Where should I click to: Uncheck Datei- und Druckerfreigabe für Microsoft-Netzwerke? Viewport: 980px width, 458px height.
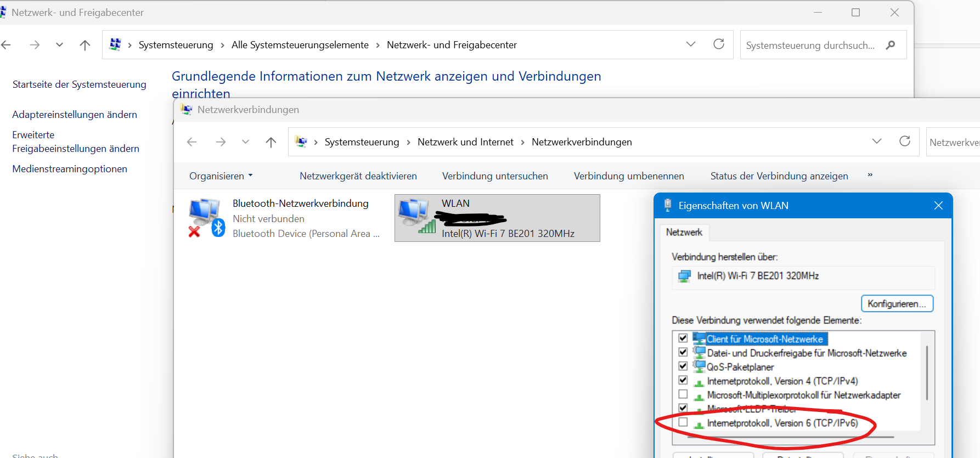[683, 352]
